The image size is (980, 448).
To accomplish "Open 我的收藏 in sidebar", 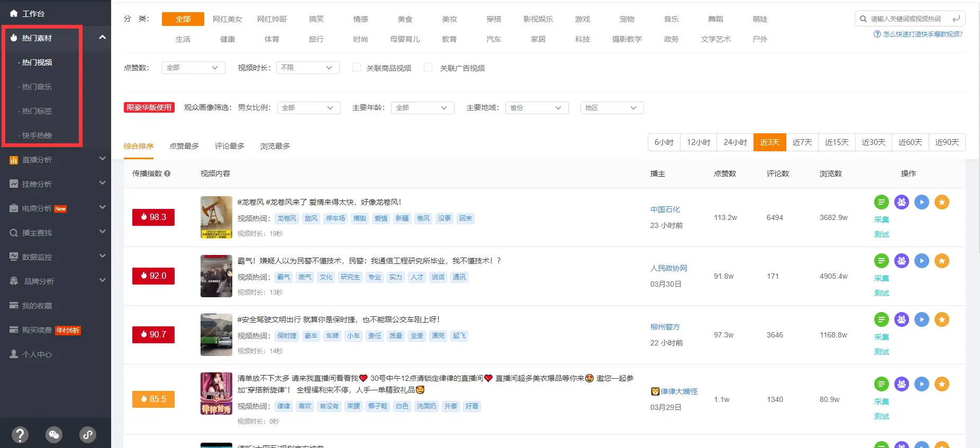I will tap(37, 306).
